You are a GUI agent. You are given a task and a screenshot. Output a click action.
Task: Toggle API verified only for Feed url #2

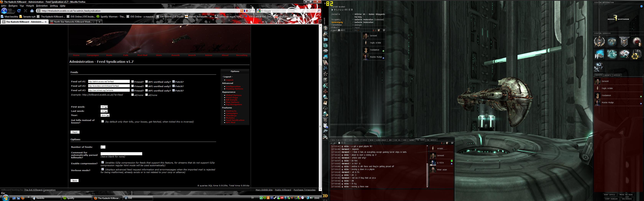[x=146, y=86]
